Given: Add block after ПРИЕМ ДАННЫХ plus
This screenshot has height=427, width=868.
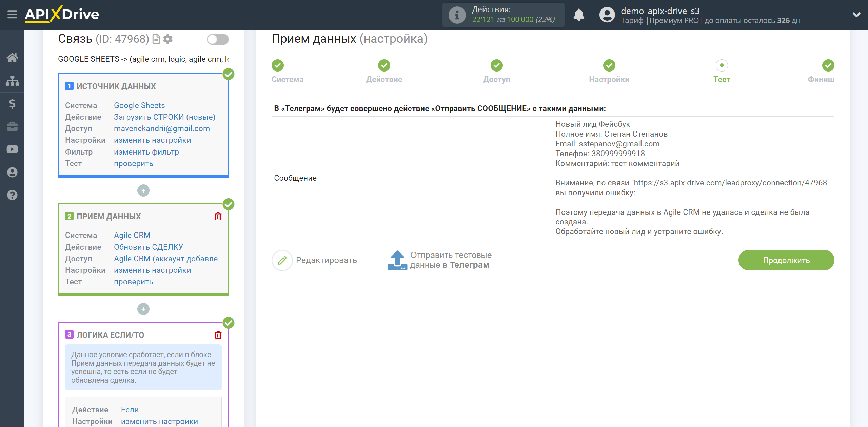Looking at the screenshot, I should [x=143, y=309].
